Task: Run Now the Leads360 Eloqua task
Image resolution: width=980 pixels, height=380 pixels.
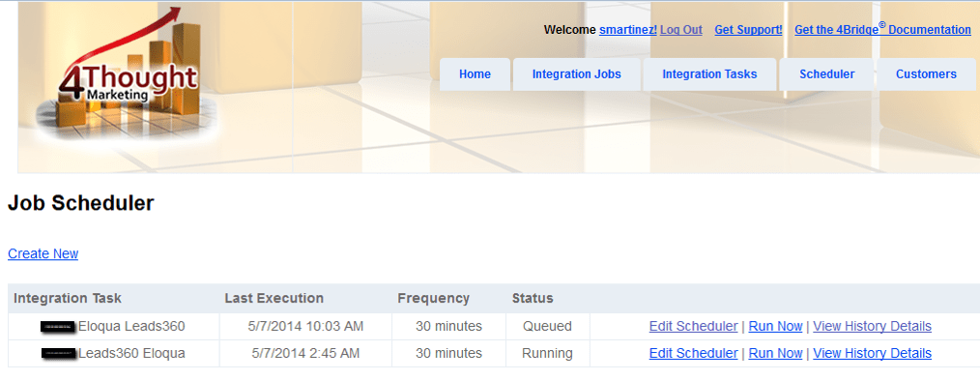Action: point(775,353)
